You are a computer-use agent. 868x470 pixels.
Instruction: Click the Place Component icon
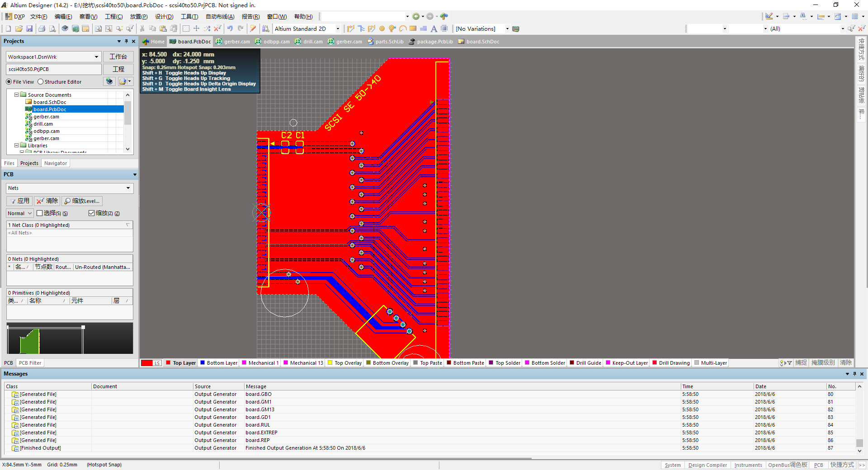[444, 28]
